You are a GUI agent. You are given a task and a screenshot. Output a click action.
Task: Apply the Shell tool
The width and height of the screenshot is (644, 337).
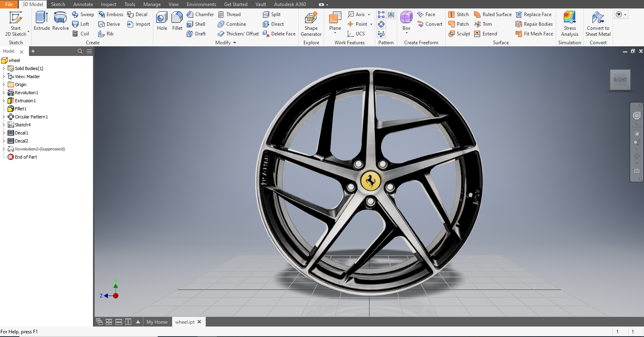[x=196, y=24]
